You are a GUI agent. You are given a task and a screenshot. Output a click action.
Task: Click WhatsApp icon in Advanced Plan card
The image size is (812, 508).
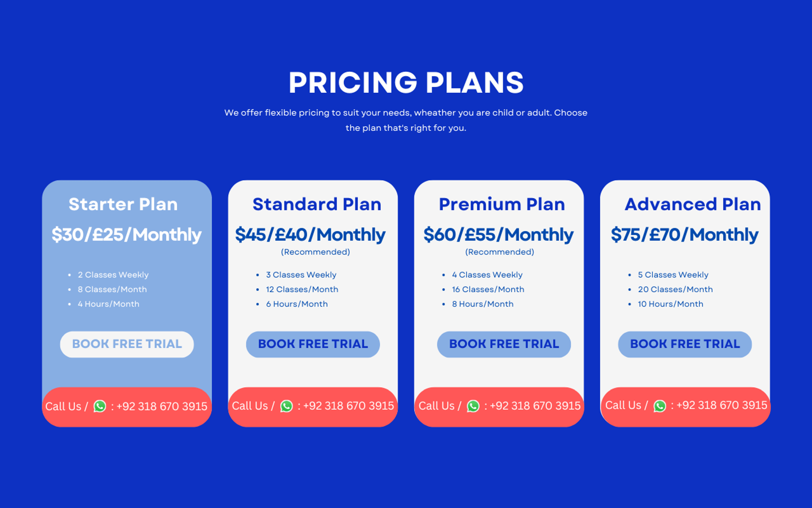pos(659,406)
